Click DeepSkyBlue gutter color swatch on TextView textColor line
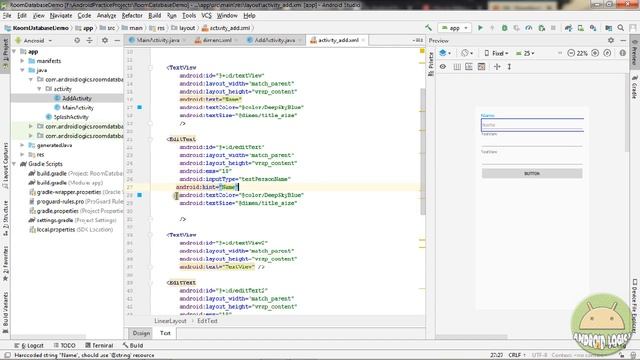Viewport: 640px width, 360px height. point(140,107)
